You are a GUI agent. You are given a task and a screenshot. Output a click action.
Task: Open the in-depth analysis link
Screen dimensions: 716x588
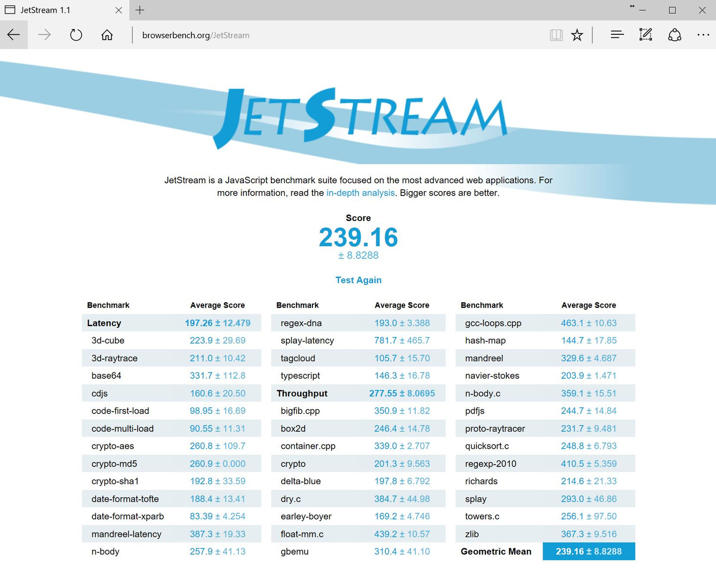(x=360, y=193)
